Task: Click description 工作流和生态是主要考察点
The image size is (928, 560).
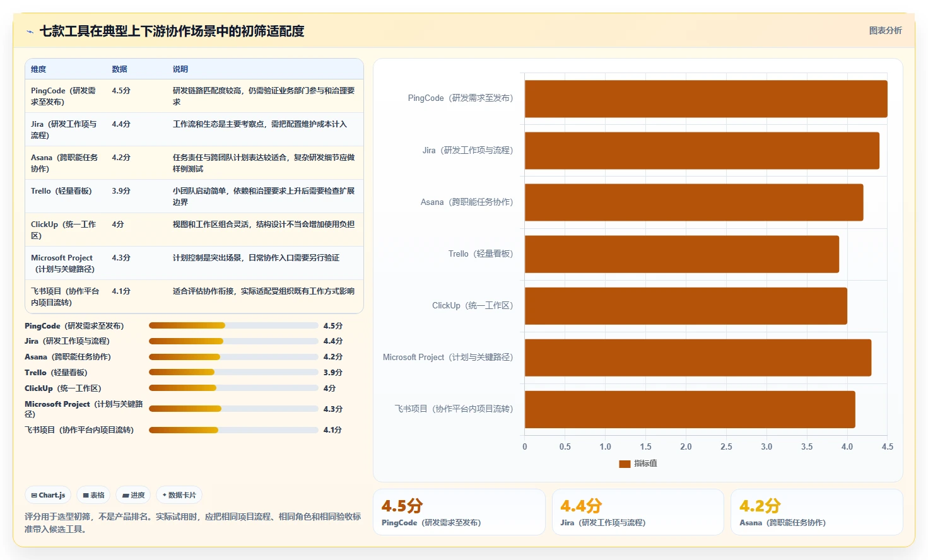Action: [x=260, y=124]
